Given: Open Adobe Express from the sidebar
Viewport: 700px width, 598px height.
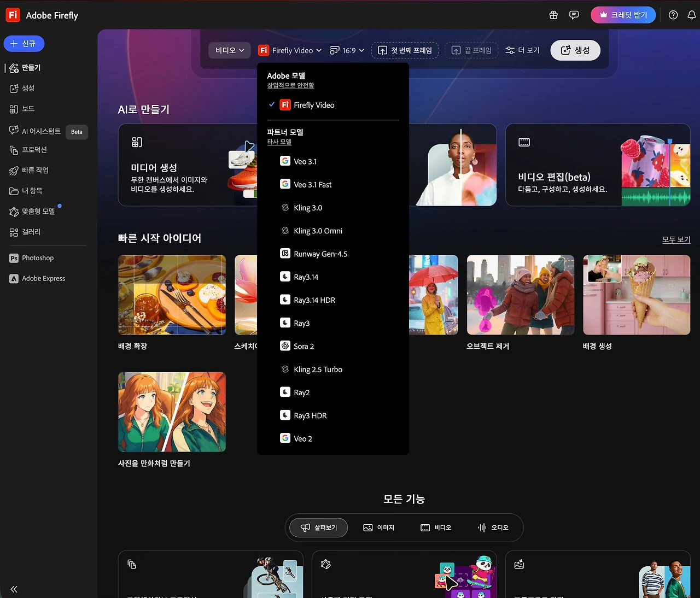Looking at the screenshot, I should click(x=38, y=279).
